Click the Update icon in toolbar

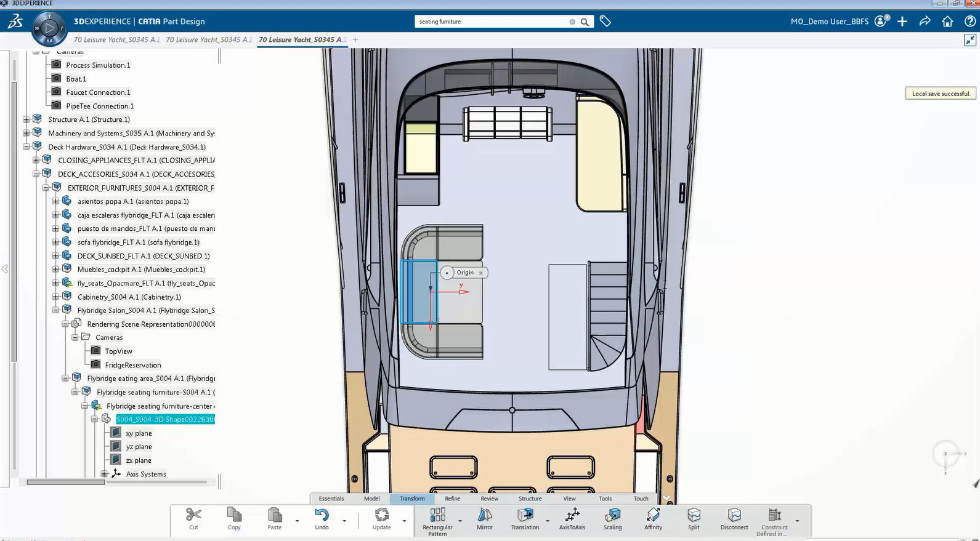(381, 515)
